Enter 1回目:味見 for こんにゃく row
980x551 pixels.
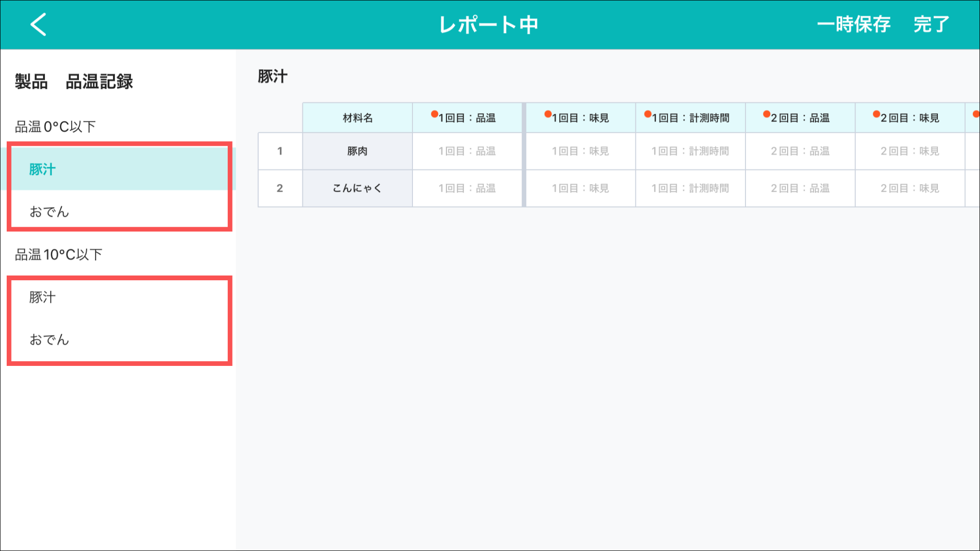[580, 188]
